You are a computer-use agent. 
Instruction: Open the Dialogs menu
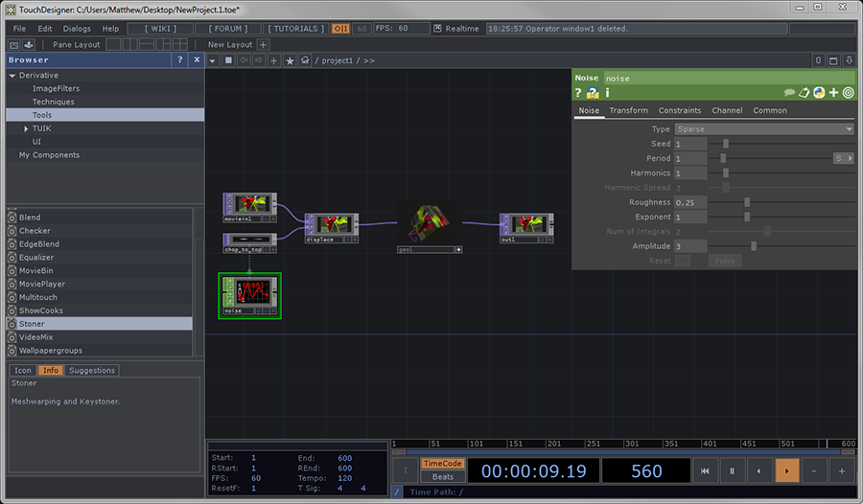point(77,29)
